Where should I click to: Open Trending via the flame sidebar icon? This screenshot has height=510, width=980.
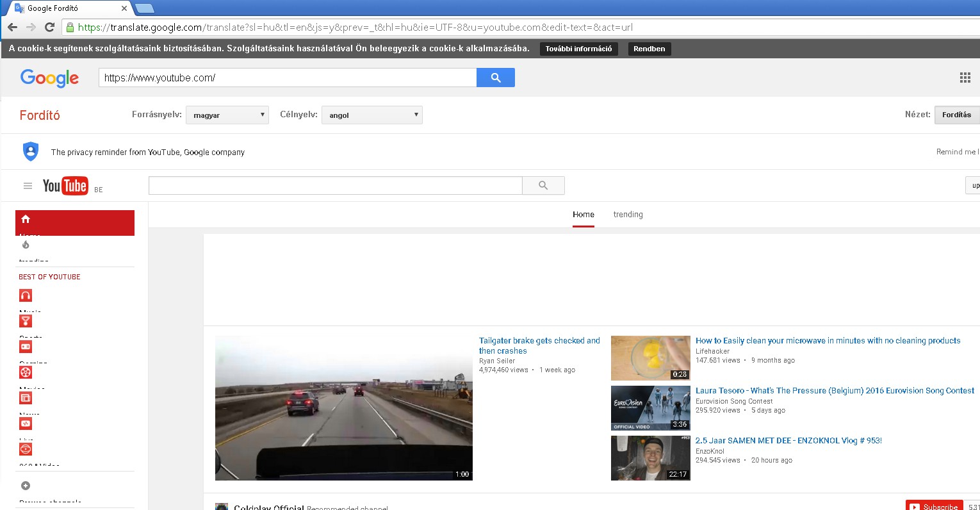click(x=26, y=245)
